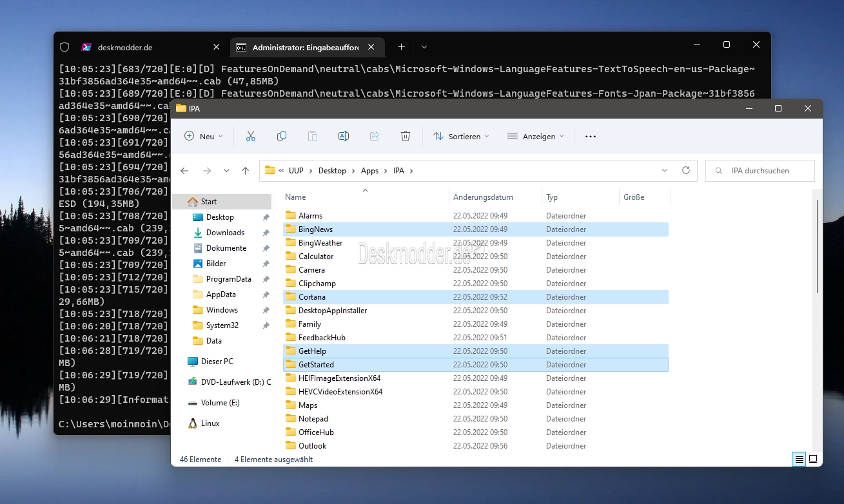
Task: Click pin icon next to Desktop
Action: pyautogui.click(x=266, y=217)
